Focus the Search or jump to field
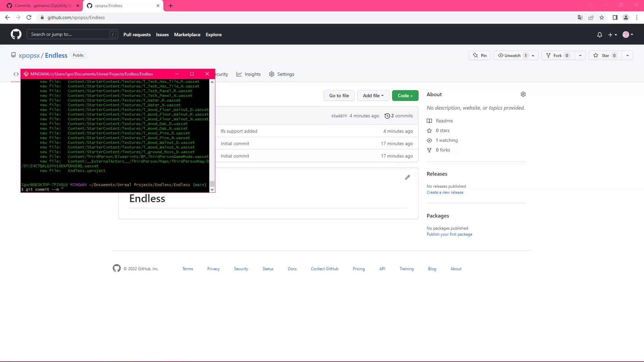Screen dimensions: 644x362 (72, 34)
